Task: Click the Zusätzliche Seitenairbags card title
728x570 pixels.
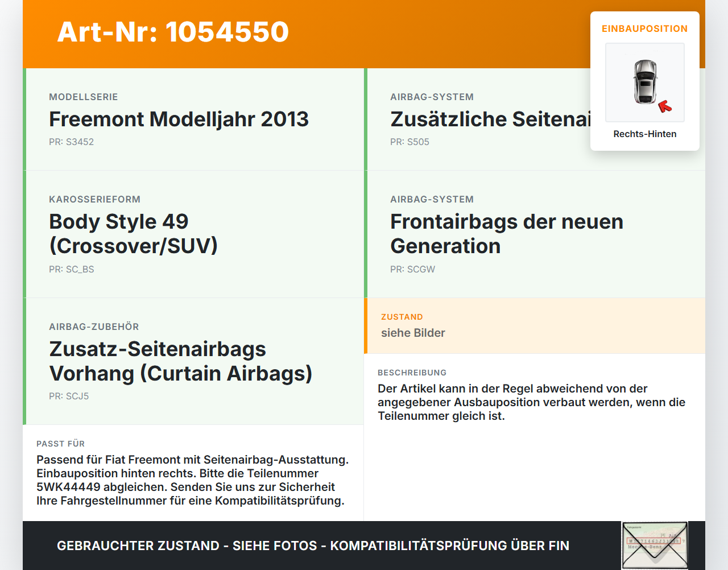Action: (490, 119)
